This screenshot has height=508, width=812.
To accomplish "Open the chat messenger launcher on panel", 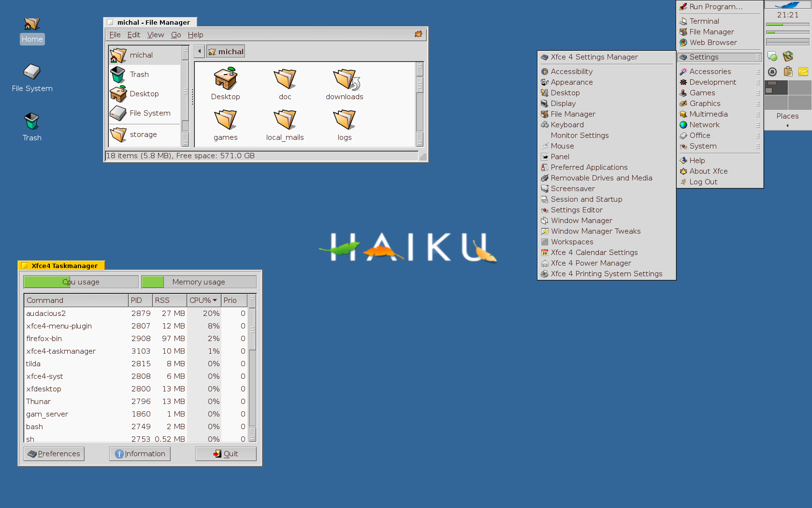I will click(772, 57).
